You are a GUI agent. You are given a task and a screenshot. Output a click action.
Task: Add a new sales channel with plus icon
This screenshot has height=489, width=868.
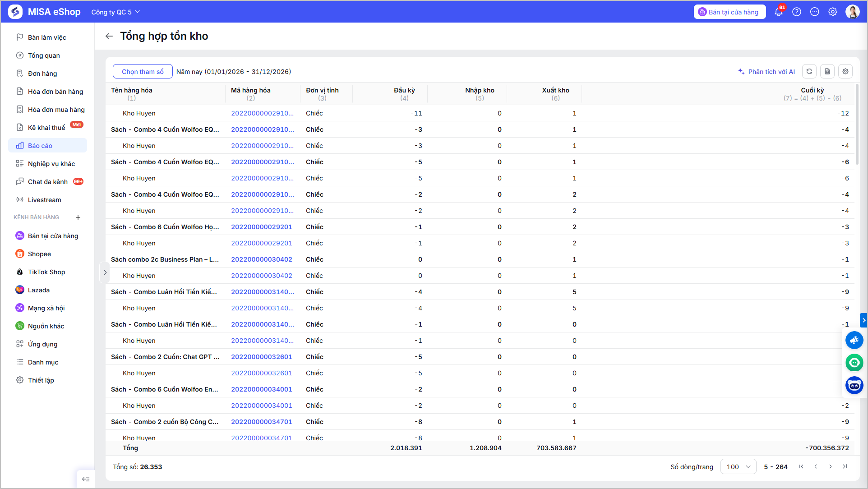point(78,217)
